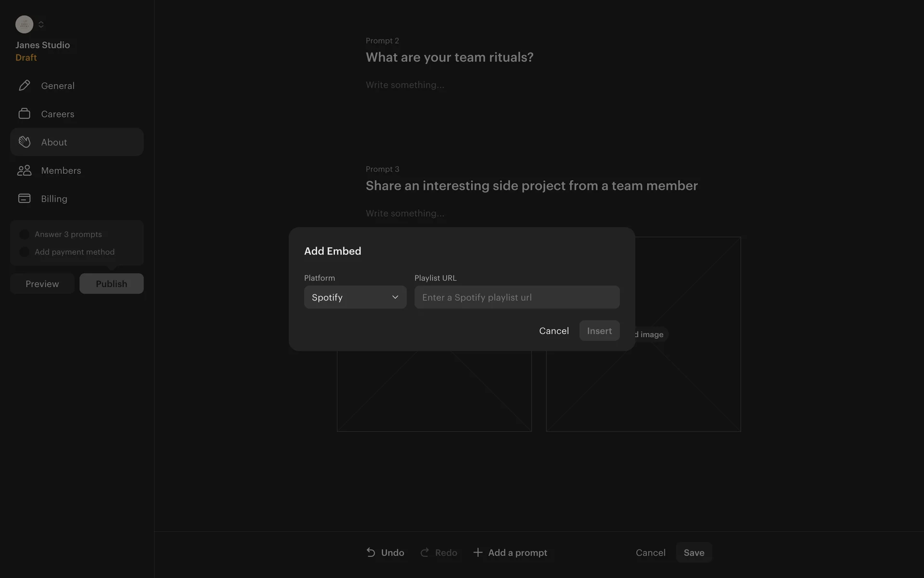Click the plus icon for Add a prompt
This screenshot has height=578, width=924.
tap(477, 552)
